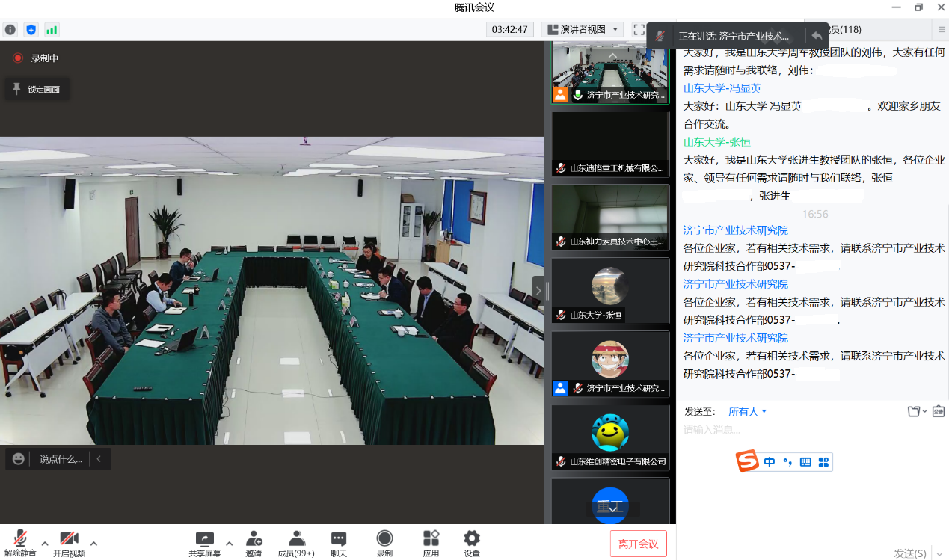Click the 锁定画面 pin video button
Viewport: 949px width, 560px height.
tap(37, 90)
